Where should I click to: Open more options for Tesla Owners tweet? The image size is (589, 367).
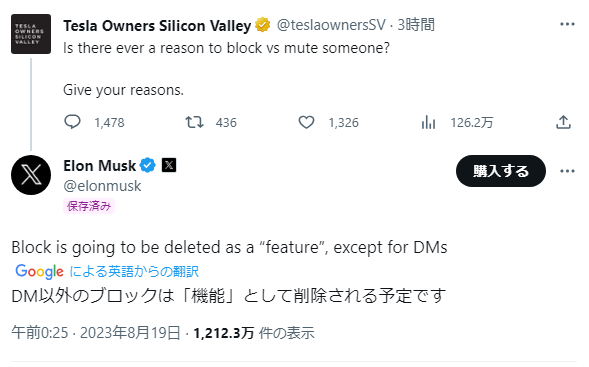click(x=567, y=24)
